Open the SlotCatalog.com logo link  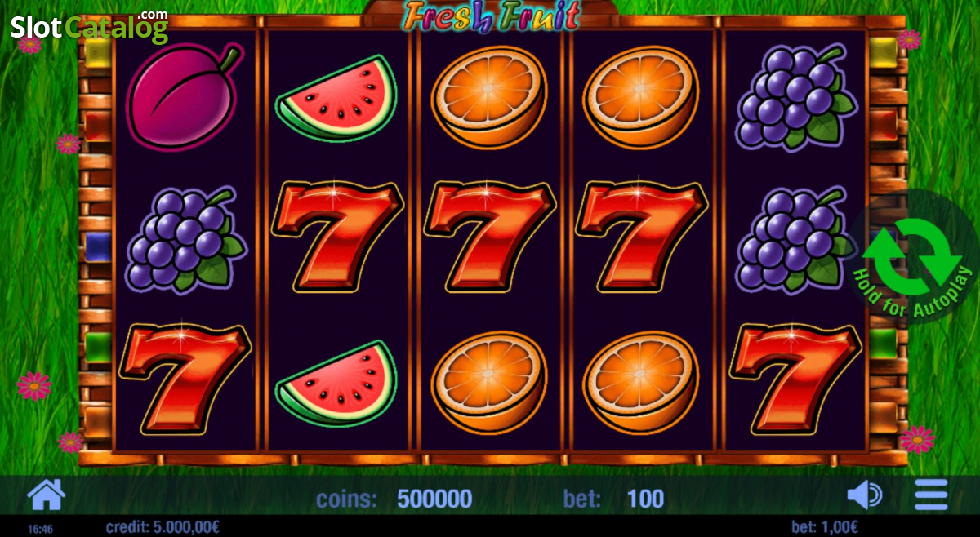[x=89, y=27]
